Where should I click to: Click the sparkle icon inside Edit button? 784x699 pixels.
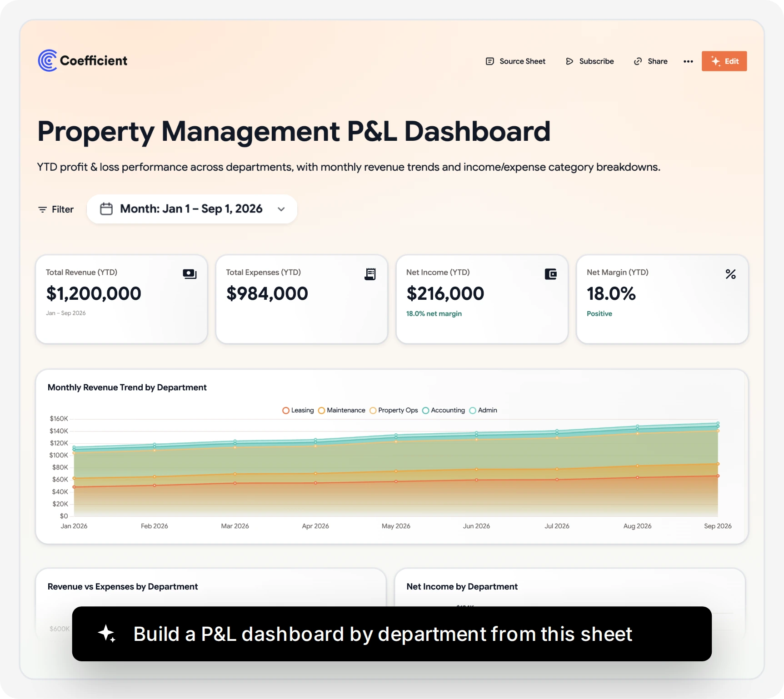point(716,61)
